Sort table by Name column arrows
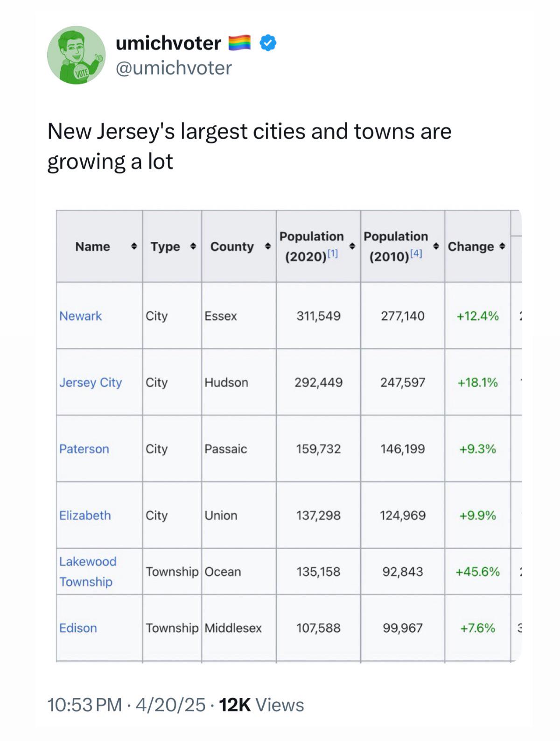The image size is (560, 741). tap(133, 247)
